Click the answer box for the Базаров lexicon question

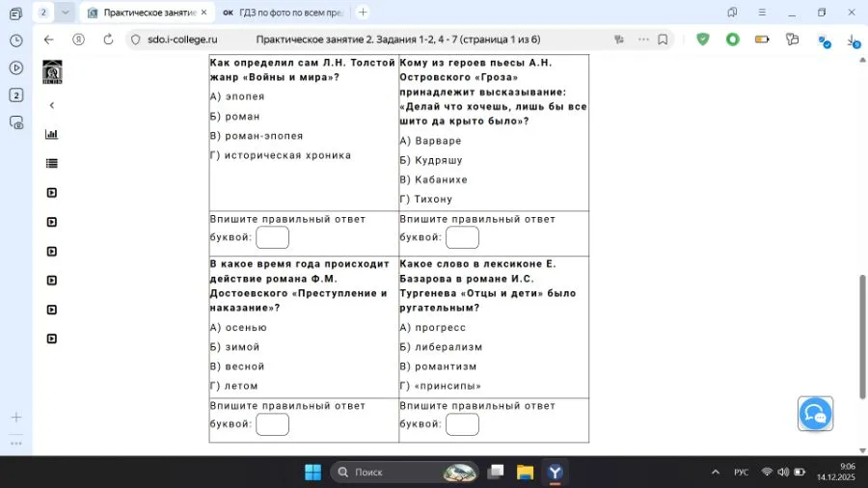(462, 424)
